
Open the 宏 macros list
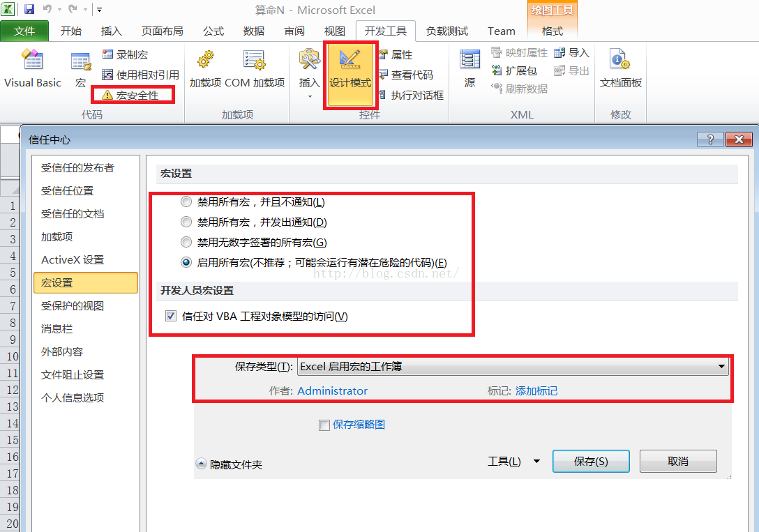pos(80,68)
